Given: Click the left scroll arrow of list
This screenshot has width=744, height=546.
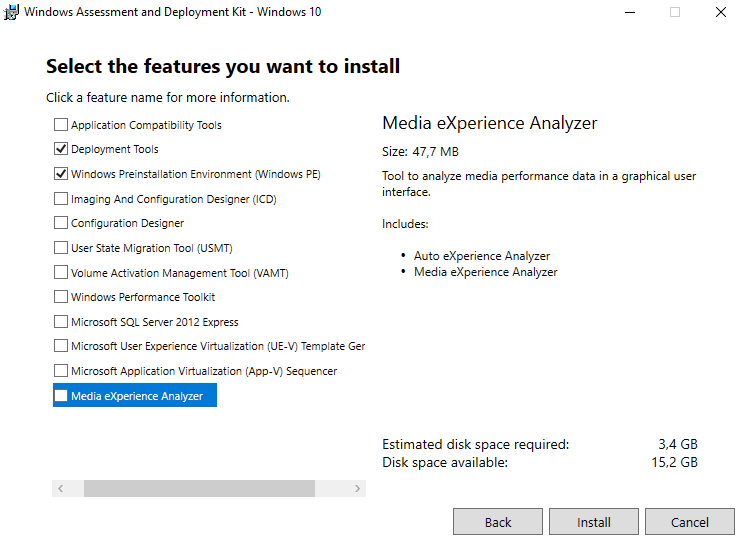Looking at the screenshot, I should tap(60, 489).
